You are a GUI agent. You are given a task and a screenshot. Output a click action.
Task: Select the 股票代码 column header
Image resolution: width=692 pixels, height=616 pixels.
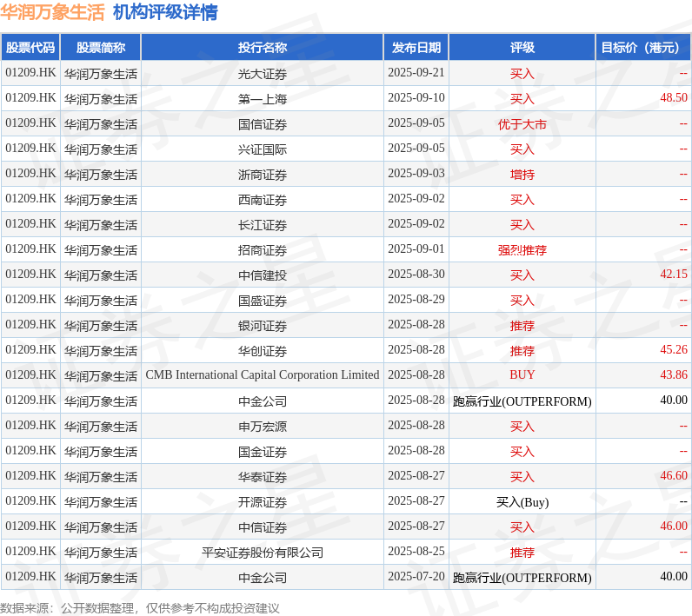pos(30,47)
